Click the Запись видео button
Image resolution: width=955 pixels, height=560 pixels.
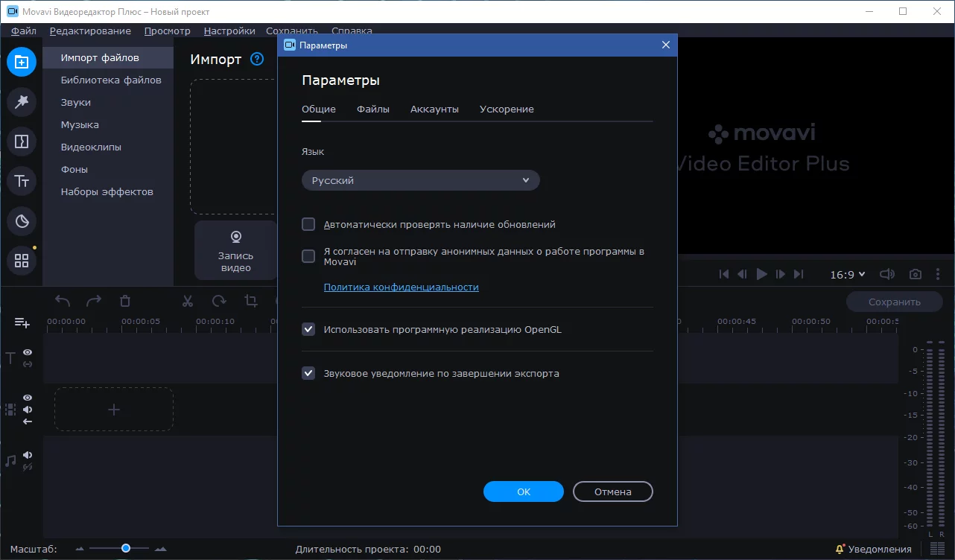click(x=235, y=250)
